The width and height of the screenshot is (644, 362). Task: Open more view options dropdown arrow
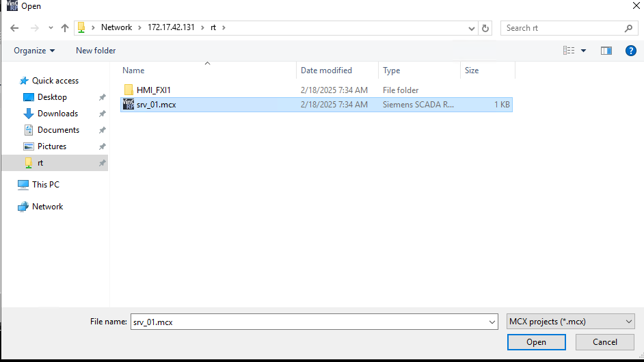coord(583,51)
